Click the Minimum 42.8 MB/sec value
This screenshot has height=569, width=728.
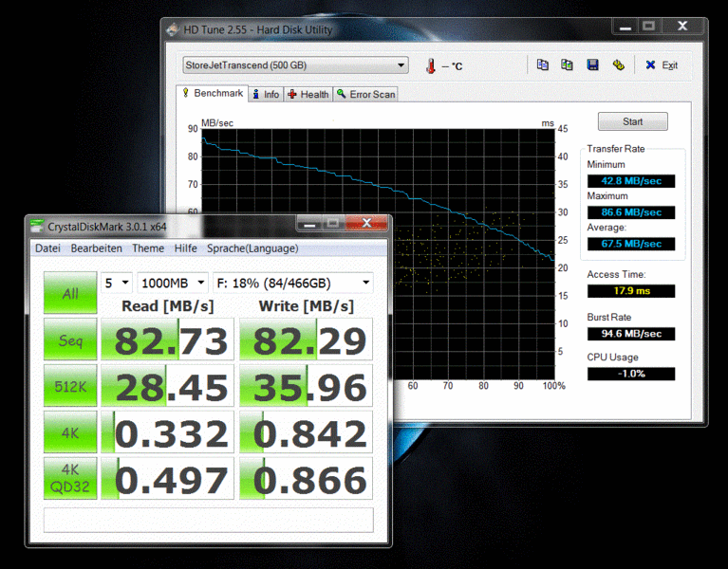pos(631,181)
